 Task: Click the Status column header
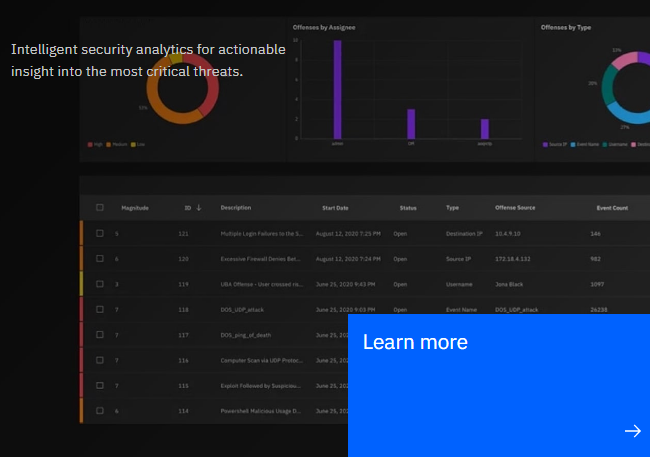(408, 208)
